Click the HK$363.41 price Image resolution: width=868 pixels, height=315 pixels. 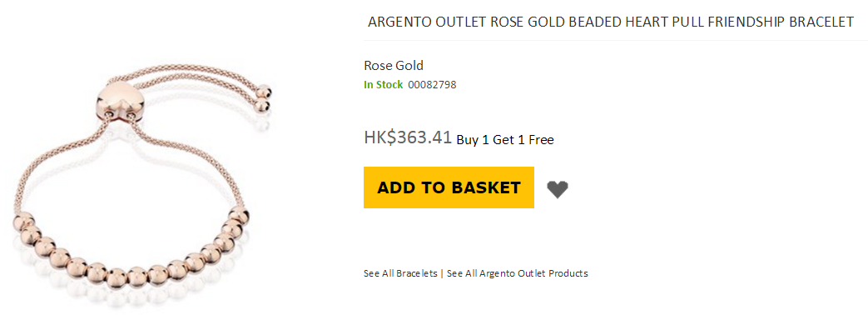[x=408, y=137]
